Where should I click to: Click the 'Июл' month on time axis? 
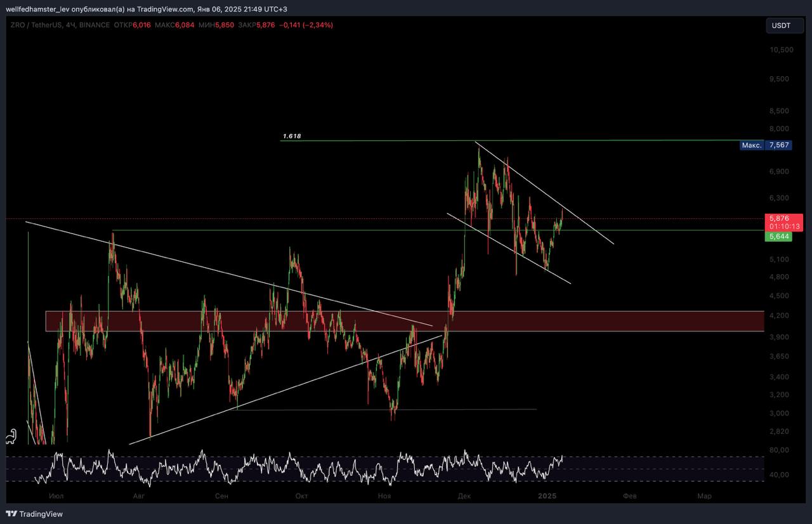(x=56, y=496)
